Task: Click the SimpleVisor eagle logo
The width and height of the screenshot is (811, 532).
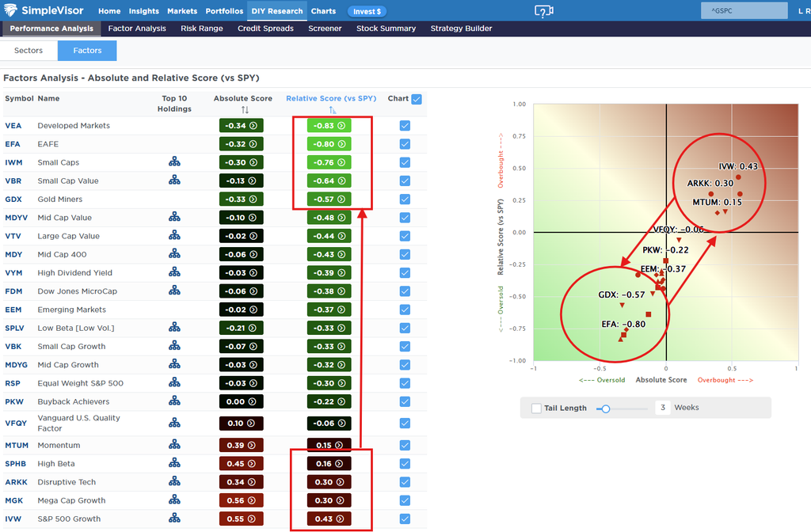Action: pos(10,9)
